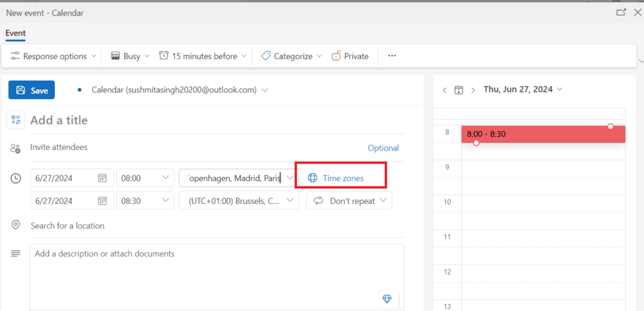Open the three-dots more options menu
The height and width of the screenshot is (311, 644).
click(x=392, y=56)
